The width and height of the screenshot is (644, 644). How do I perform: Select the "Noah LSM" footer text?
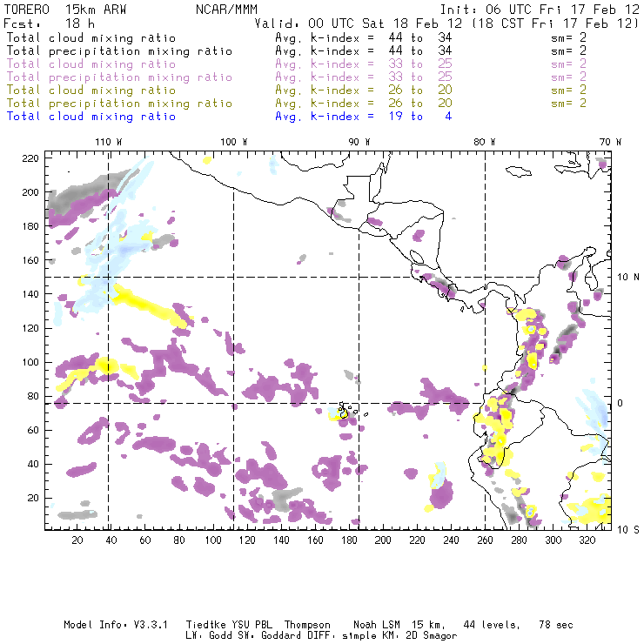pos(376,625)
